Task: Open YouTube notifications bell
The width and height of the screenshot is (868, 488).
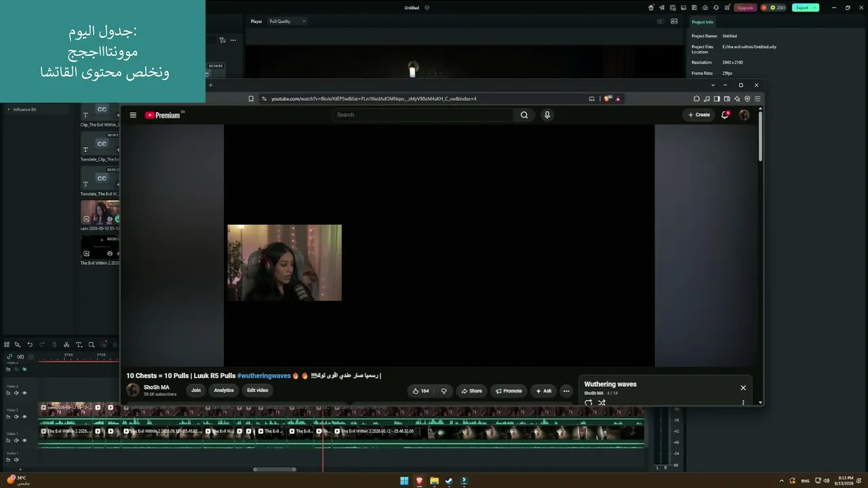Action: (x=725, y=115)
